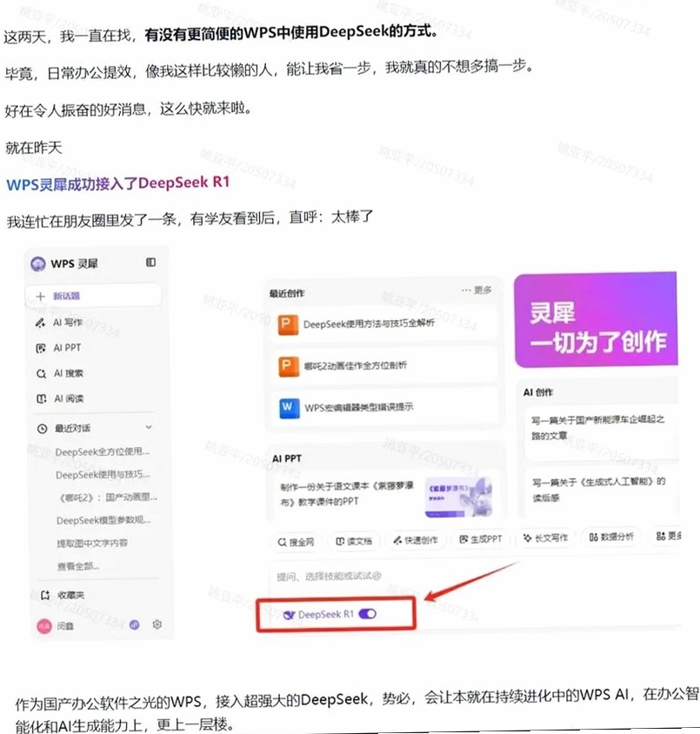Collapse the 最近对话 list chevron
This screenshot has height=734, width=700.
click(x=149, y=427)
